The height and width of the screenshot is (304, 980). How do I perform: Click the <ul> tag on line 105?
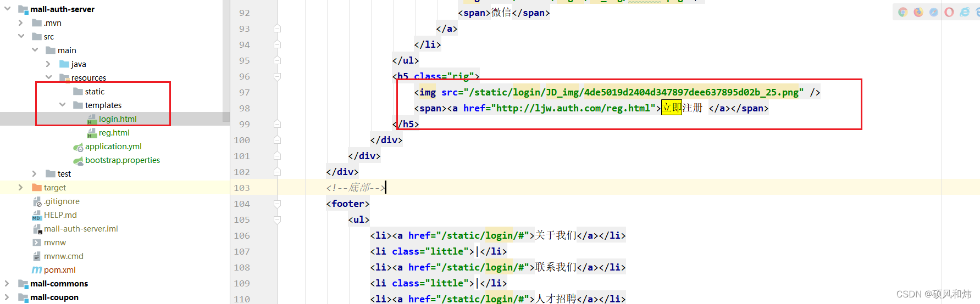359,219
